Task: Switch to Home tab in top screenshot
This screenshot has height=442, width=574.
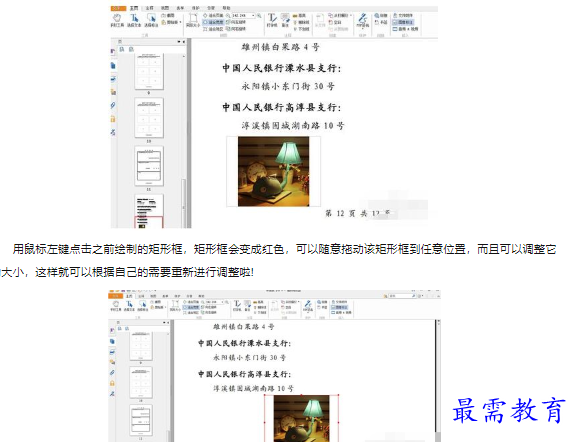Action: pos(134,8)
